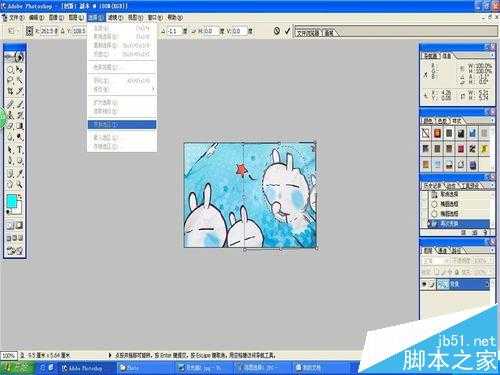
Task: Jump to ImageReady from toolbox bottom
Action: coord(15,251)
